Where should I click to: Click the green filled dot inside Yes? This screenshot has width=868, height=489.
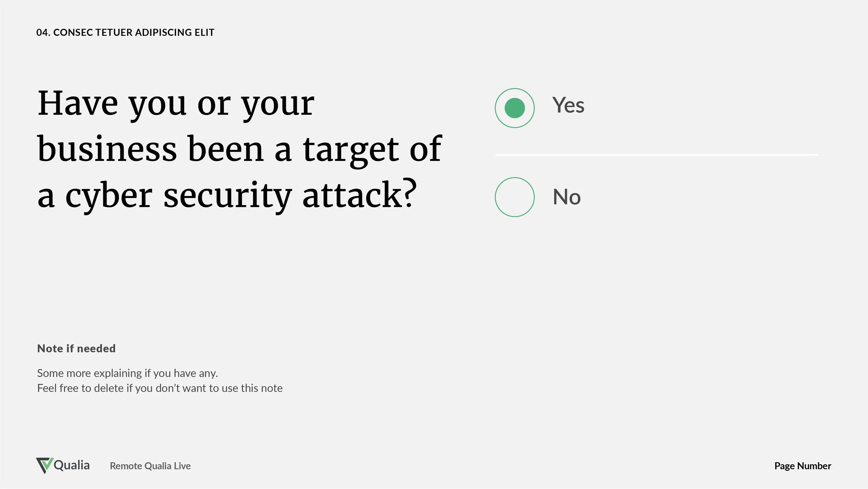515,108
